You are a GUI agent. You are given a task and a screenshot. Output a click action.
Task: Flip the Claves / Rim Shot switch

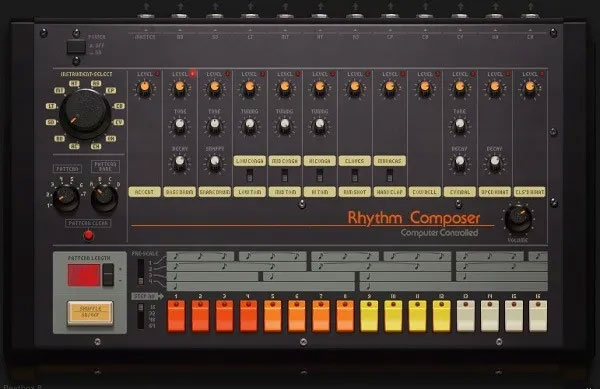355,176
